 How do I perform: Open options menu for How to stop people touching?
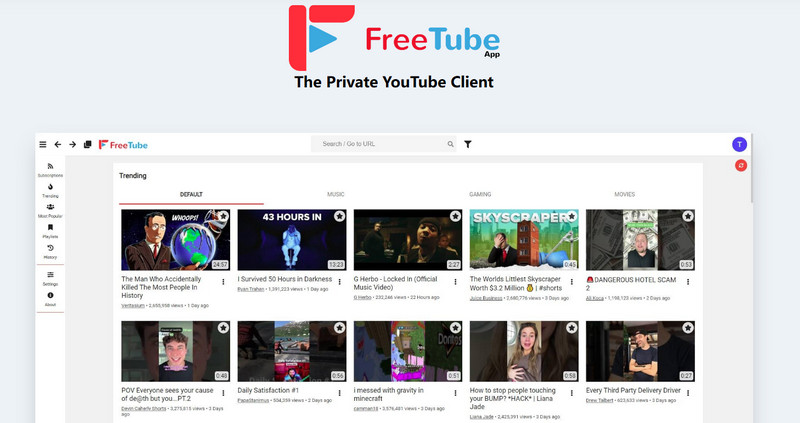[572, 393]
